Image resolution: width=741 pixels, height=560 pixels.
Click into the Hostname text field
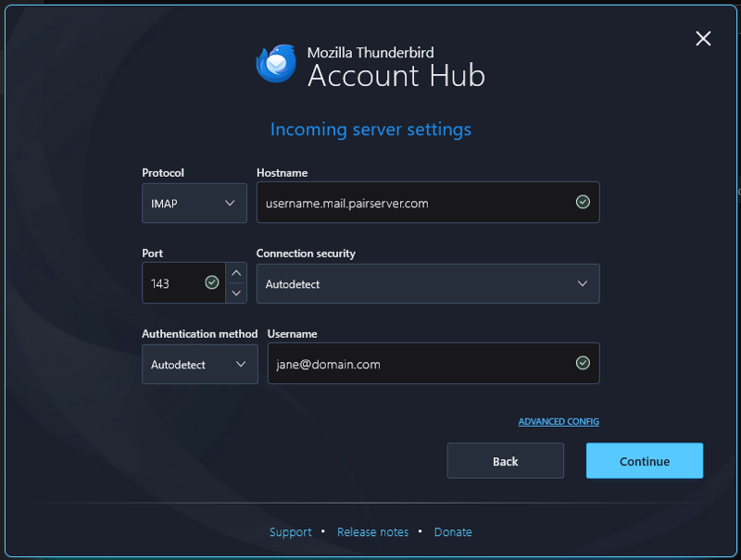click(x=412, y=203)
